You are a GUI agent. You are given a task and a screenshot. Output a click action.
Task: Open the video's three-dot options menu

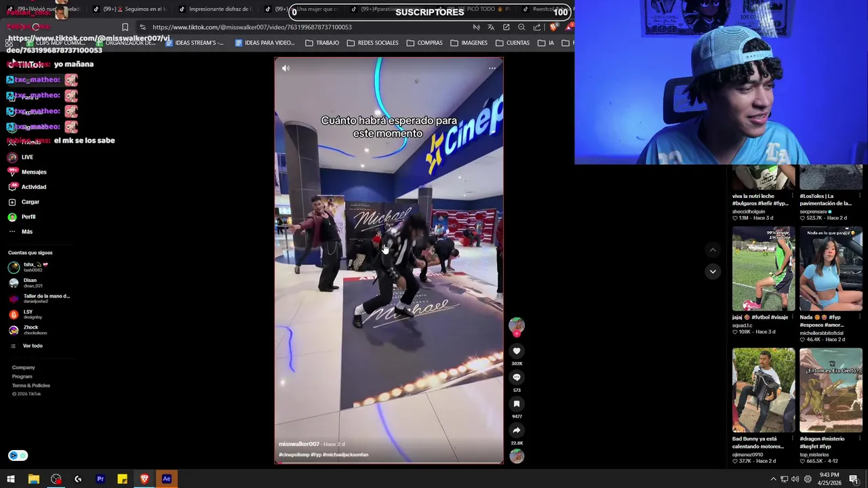point(492,68)
